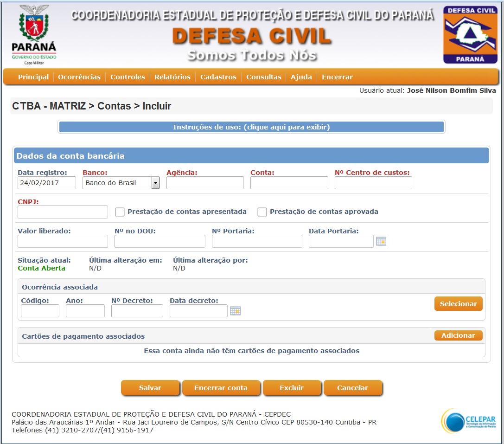Open the Ocorrências menu
Viewport: 504px width, 444px height.
(79, 77)
